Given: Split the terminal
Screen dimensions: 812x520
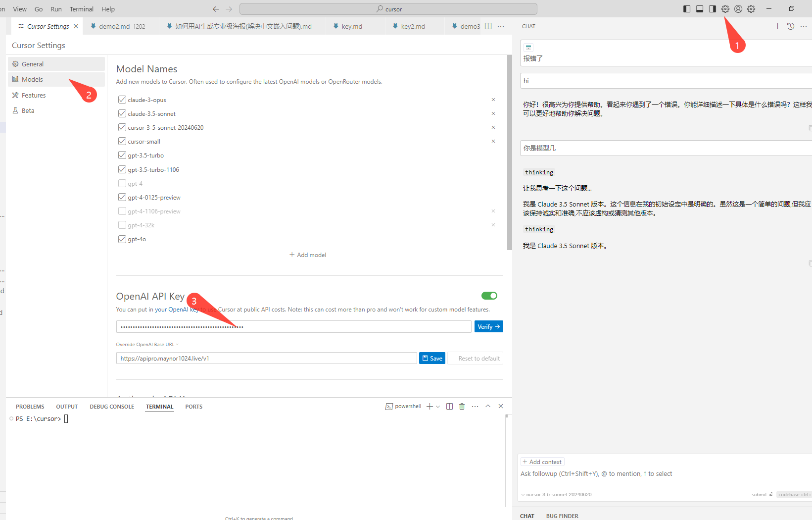Looking at the screenshot, I should click(x=449, y=407).
